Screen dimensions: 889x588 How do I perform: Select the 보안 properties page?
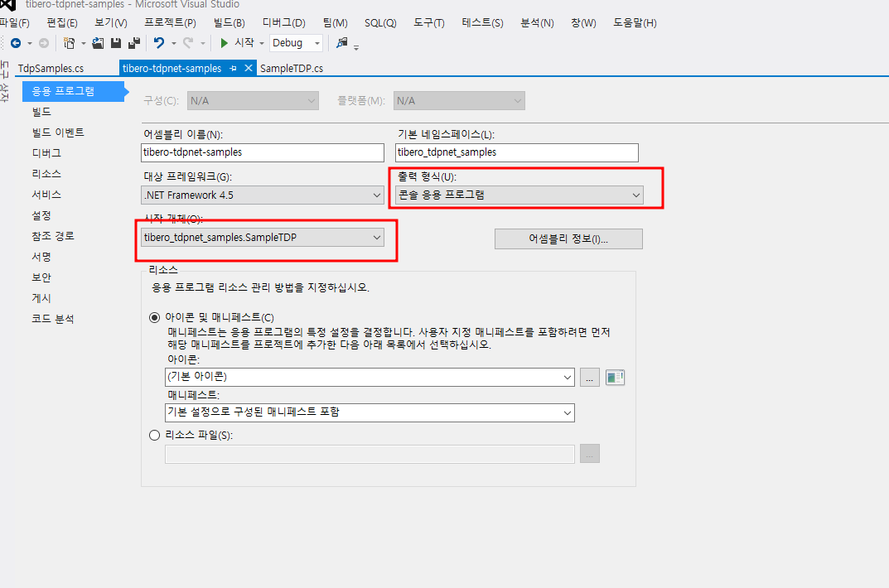pos(41,277)
